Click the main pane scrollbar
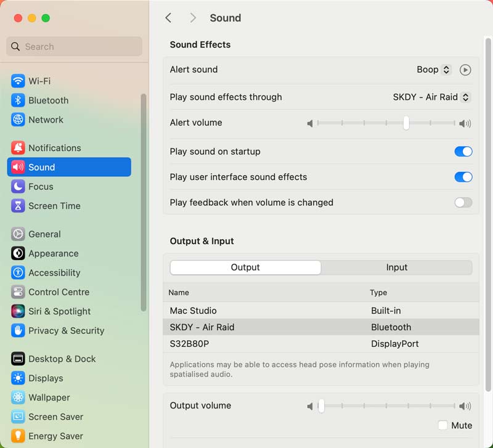 tap(488, 214)
